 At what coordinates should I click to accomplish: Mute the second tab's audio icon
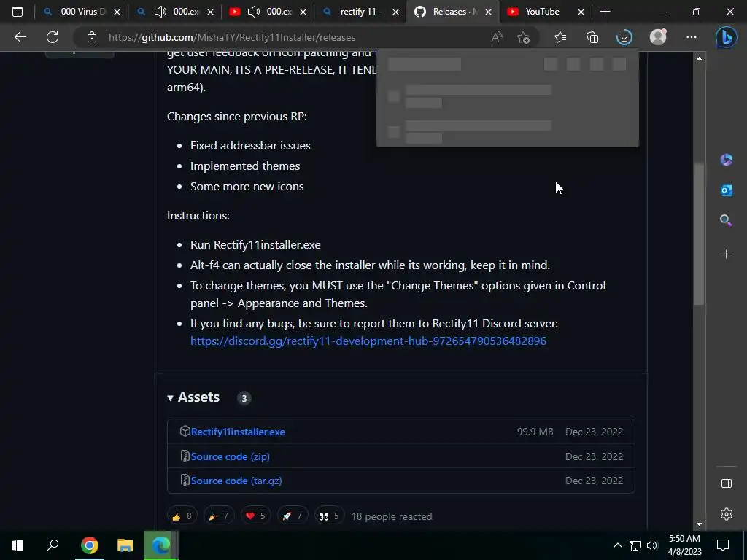[160, 12]
